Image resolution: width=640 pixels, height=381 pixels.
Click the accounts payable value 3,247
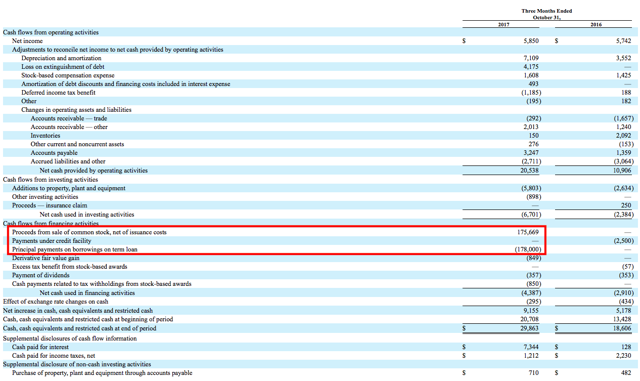[x=531, y=153]
